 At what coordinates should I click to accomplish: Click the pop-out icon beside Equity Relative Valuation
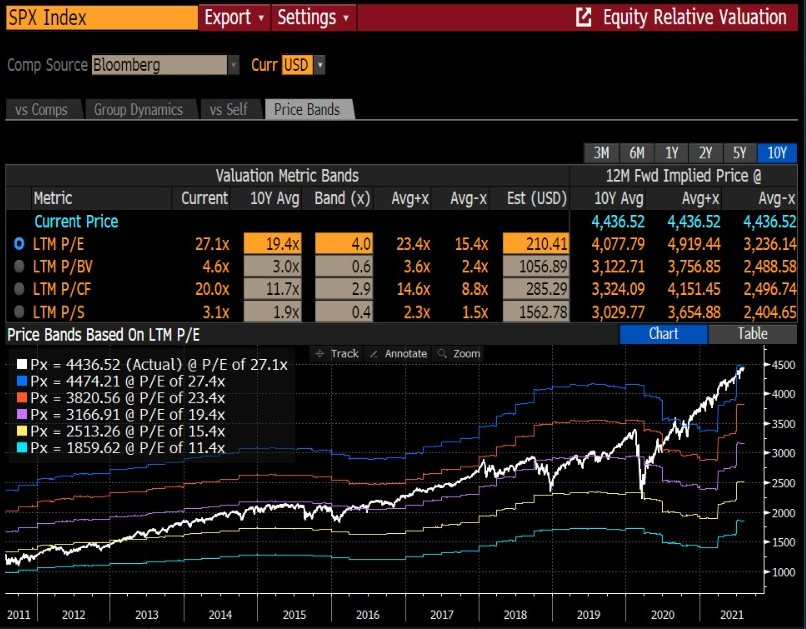pos(583,17)
